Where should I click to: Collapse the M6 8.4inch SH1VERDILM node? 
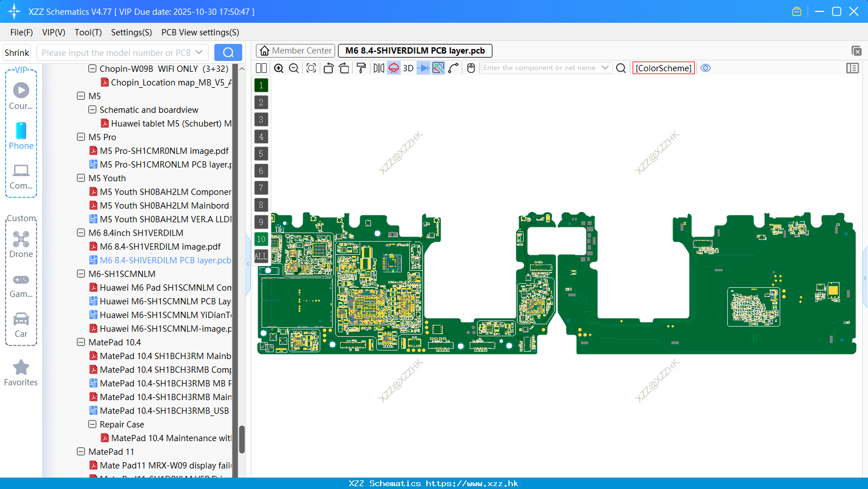click(x=81, y=233)
